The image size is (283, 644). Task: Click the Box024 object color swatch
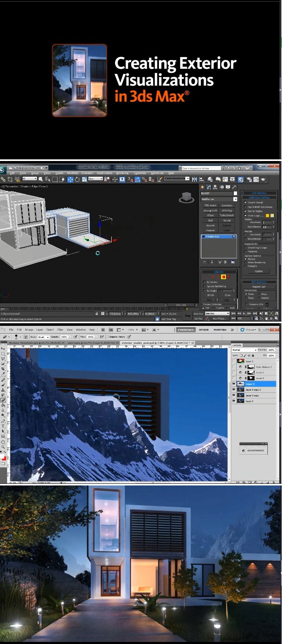tap(235, 193)
